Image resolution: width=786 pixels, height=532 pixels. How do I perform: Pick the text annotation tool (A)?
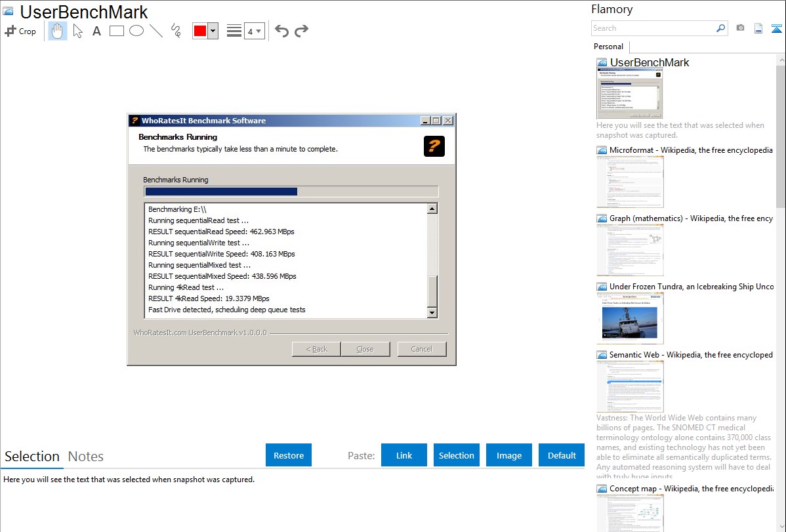[96, 31]
